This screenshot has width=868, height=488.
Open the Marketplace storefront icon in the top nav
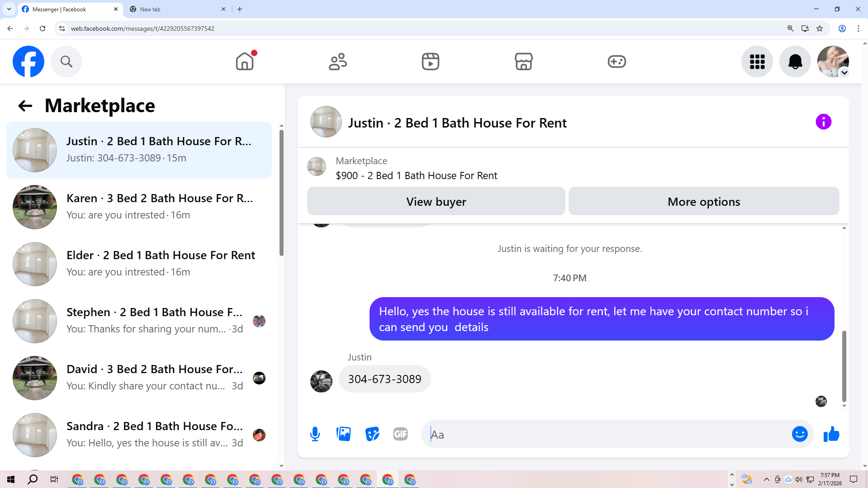coord(524,62)
